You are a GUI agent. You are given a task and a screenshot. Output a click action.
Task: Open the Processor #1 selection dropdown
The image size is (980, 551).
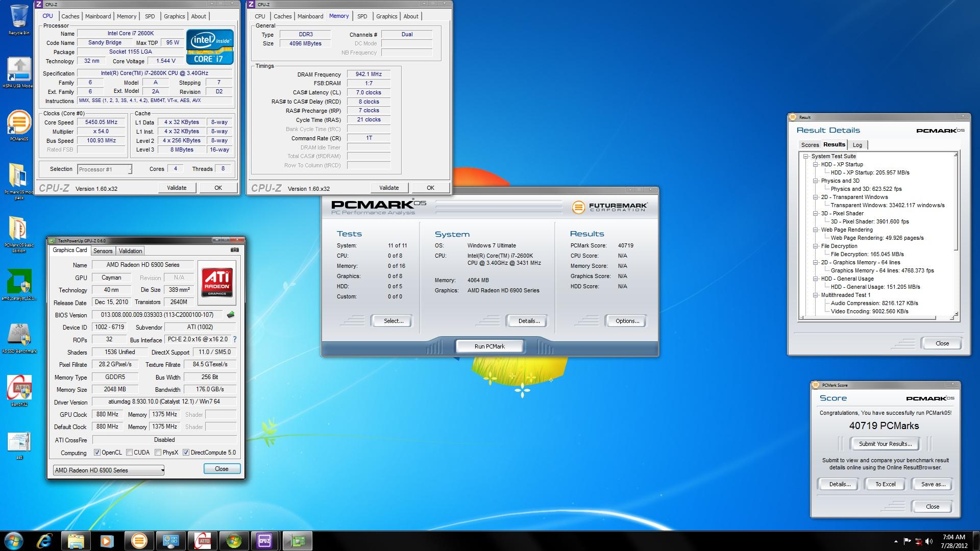(105, 169)
